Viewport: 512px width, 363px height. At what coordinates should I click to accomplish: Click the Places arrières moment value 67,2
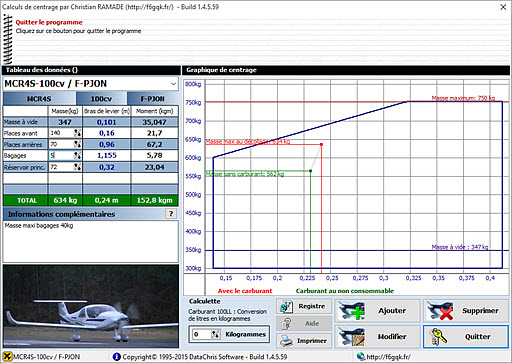tap(155, 144)
